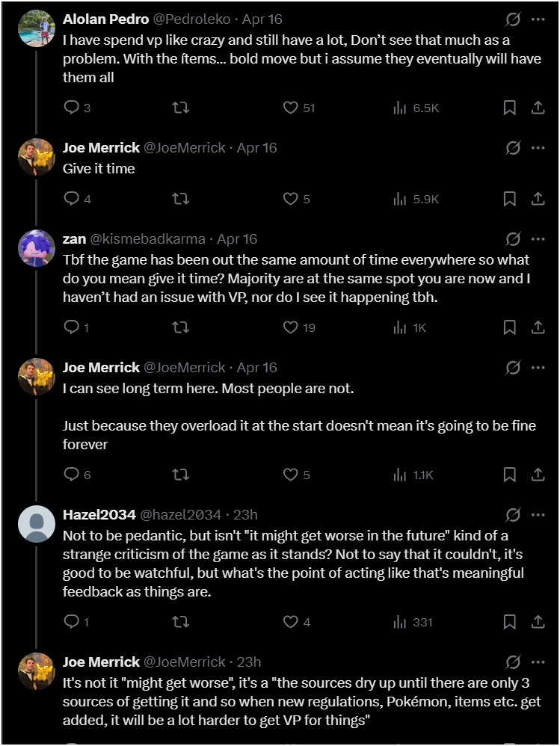Viewport: 560px width, 746px height.
Task: Open Hazel2034 profile name link
Action: click(99, 514)
